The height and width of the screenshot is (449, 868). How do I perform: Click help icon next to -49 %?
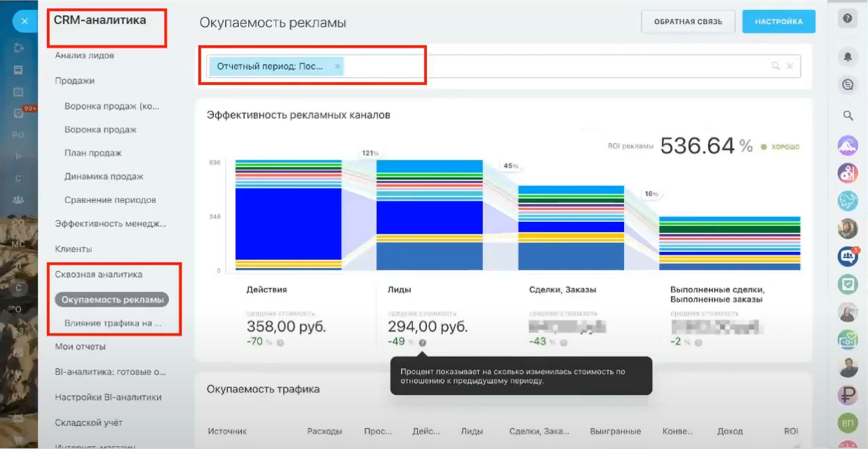pyautogui.click(x=422, y=342)
